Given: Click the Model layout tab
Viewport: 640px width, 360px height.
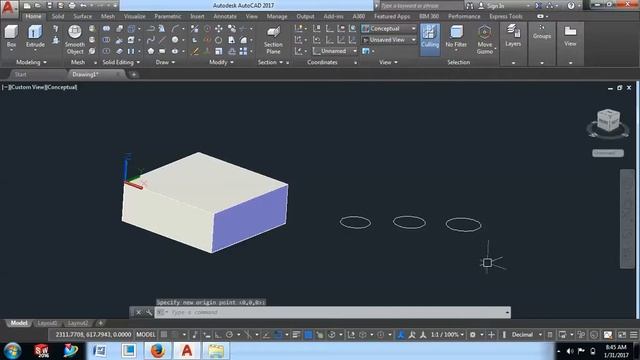Looking at the screenshot, I should (x=19, y=323).
